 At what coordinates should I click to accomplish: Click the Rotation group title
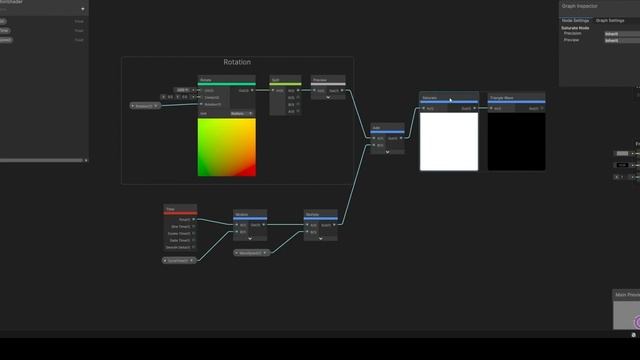(x=237, y=62)
